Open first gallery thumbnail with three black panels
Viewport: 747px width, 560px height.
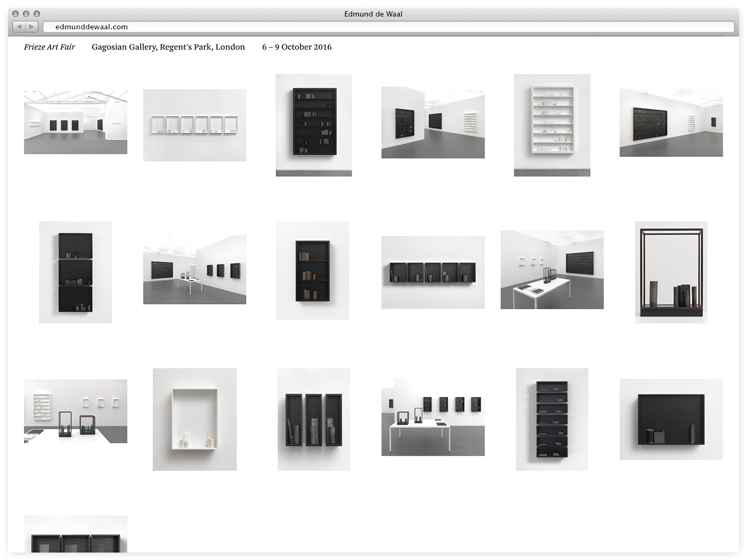point(75,122)
